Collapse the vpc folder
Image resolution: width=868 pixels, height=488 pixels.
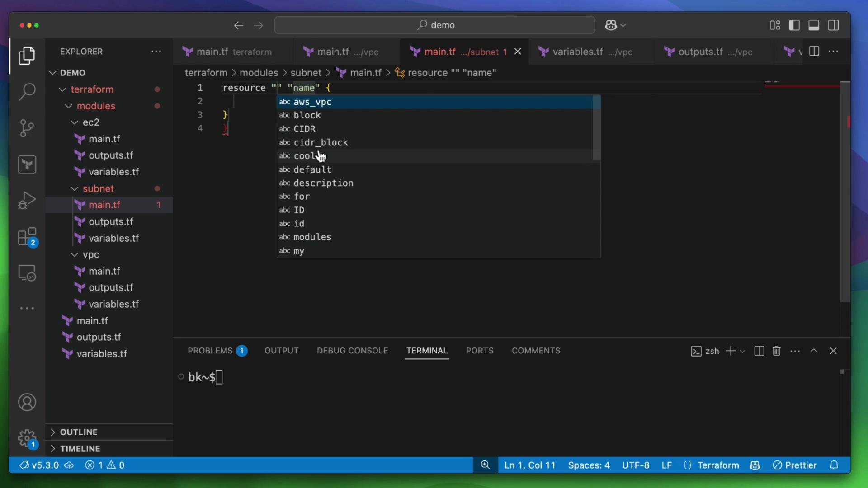75,255
